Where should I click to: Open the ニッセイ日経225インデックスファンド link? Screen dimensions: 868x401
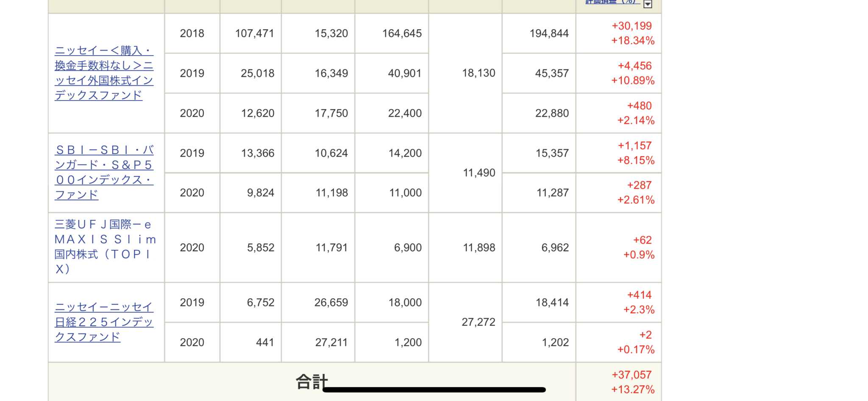pyautogui.click(x=104, y=322)
